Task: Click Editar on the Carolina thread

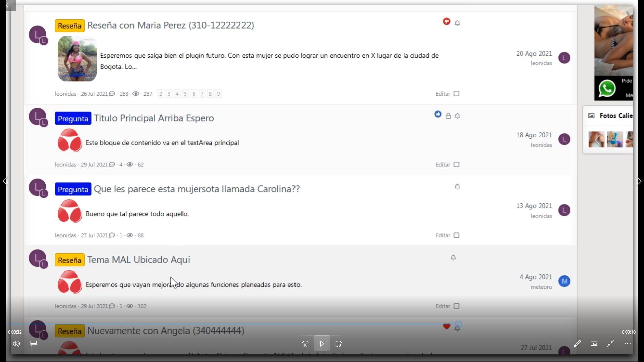Action: (443, 235)
